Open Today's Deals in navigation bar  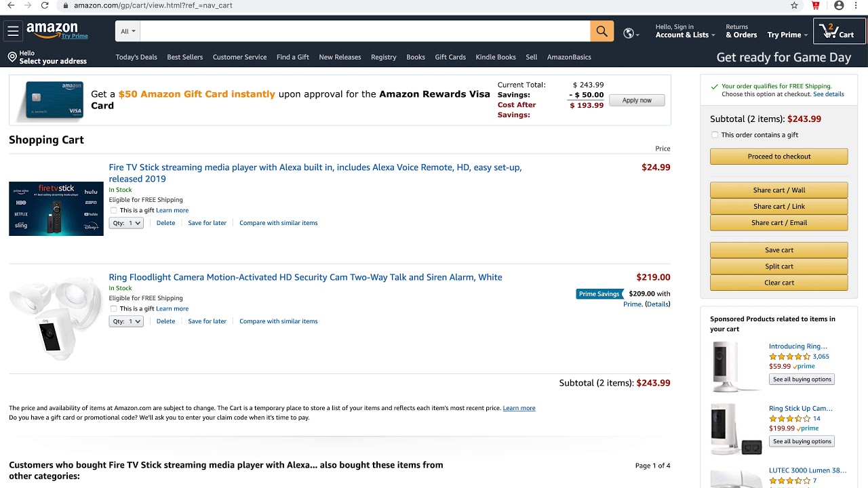point(136,57)
